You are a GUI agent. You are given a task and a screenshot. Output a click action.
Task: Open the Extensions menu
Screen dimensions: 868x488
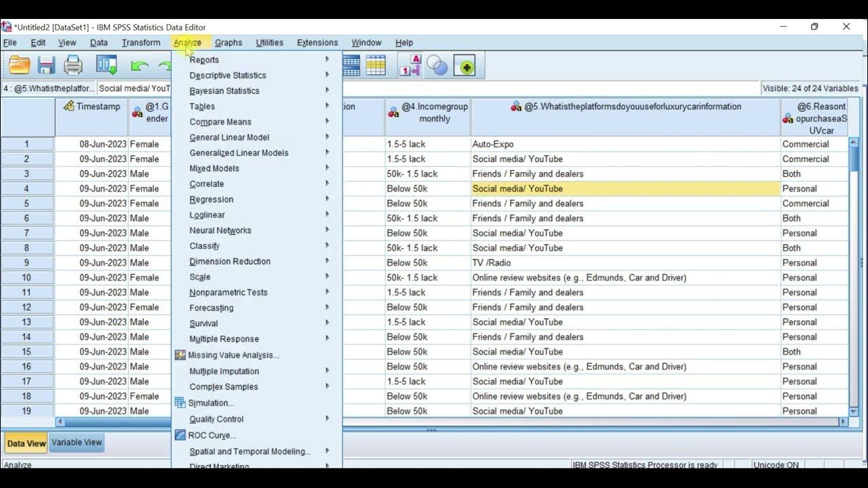pyautogui.click(x=317, y=43)
